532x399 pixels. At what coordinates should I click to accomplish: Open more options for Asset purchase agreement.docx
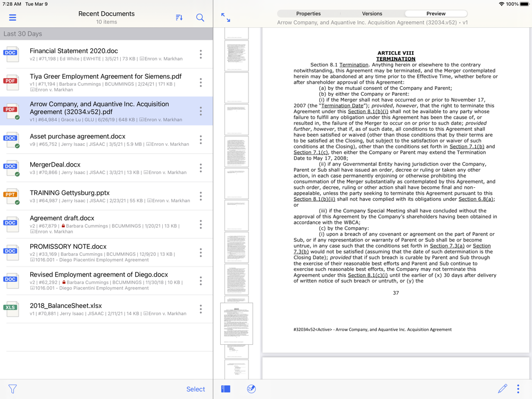pos(201,139)
